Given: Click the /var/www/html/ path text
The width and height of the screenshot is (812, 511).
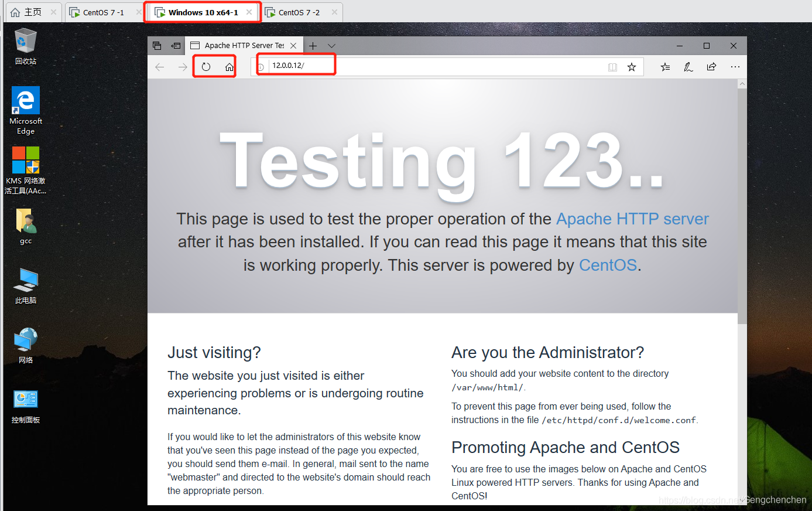Looking at the screenshot, I should pos(488,387).
